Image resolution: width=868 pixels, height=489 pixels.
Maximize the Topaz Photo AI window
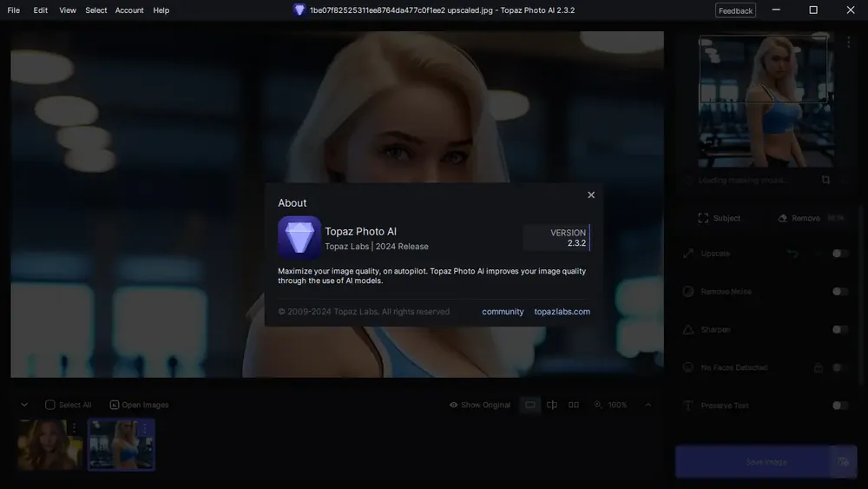point(812,10)
